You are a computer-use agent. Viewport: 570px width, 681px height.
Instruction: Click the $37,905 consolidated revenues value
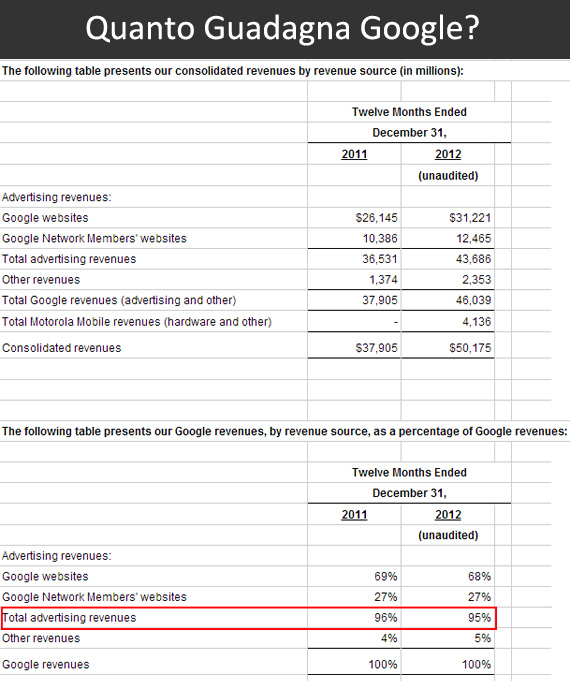[376, 348]
